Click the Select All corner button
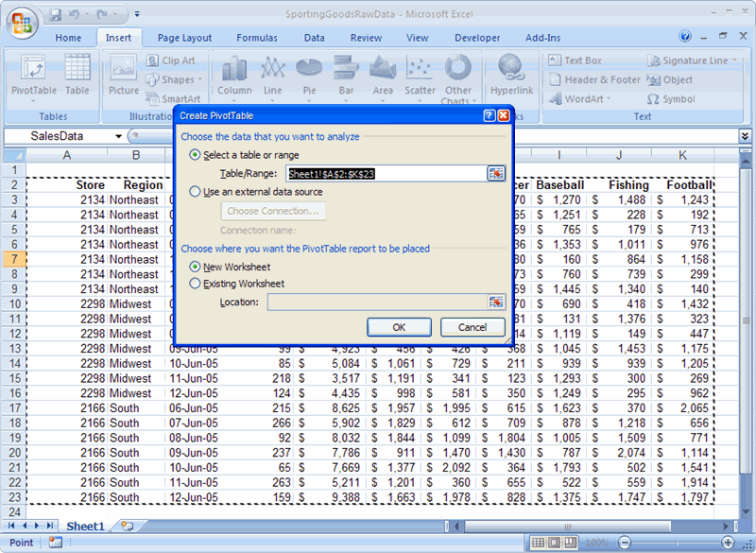Screen dimensions: 756x553 pyautogui.click(x=13, y=155)
